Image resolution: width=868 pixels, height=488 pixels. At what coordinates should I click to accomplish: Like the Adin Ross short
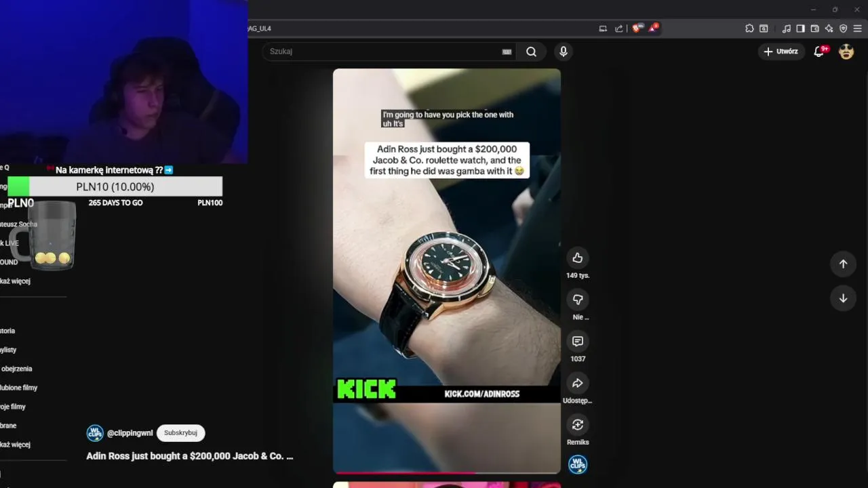(577, 258)
